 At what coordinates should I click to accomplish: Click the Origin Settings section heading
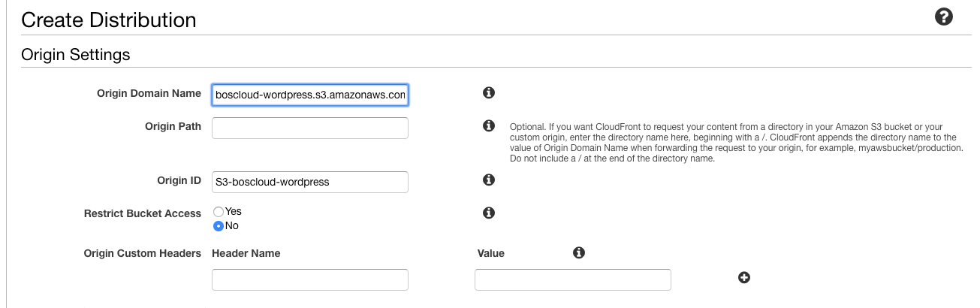(76, 54)
